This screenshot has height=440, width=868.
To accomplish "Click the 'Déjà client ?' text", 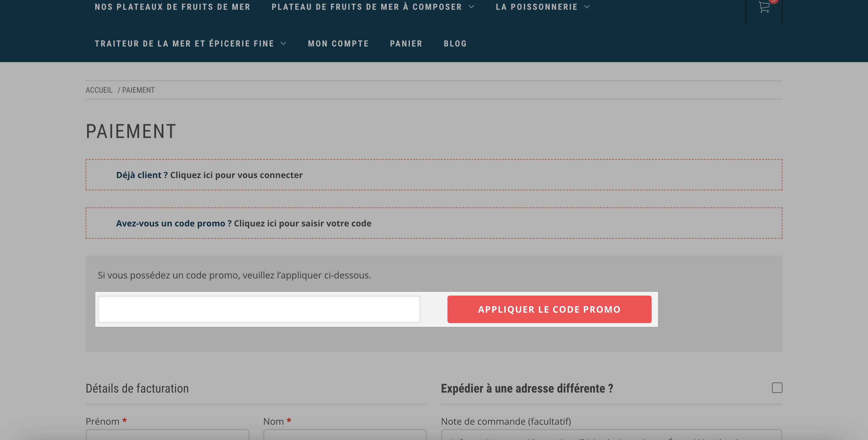I will (x=142, y=175).
